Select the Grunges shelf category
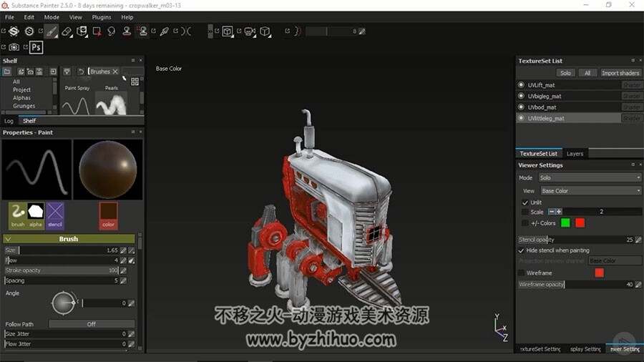This screenshot has height=362, width=644. (24, 106)
